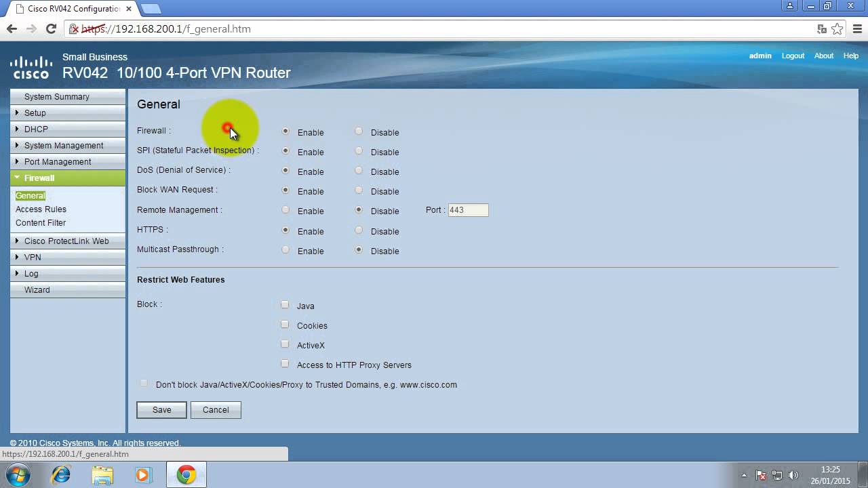Open System Summary page
868x488 pixels.
click(x=68, y=97)
